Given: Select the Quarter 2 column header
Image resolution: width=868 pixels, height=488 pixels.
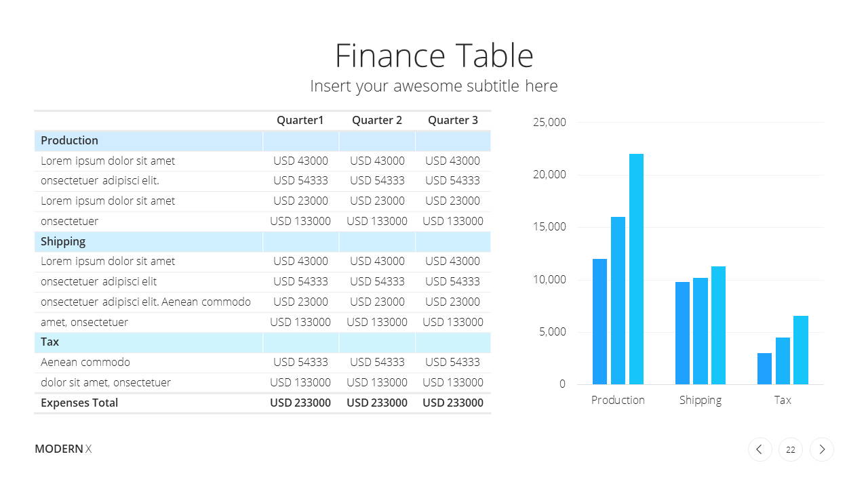Looking at the screenshot, I should pyautogui.click(x=377, y=120).
